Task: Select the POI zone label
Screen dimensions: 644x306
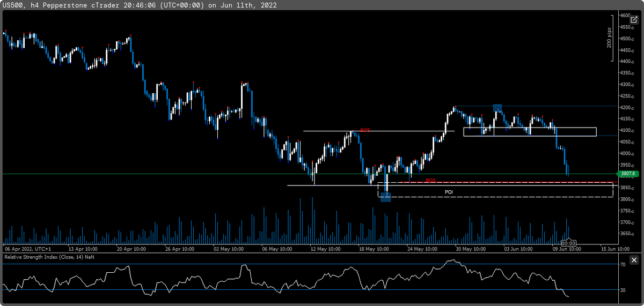Action: [x=449, y=192]
